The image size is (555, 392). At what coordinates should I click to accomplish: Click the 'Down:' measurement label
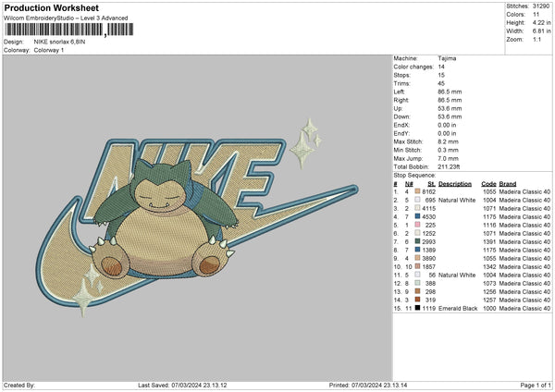coord(401,116)
